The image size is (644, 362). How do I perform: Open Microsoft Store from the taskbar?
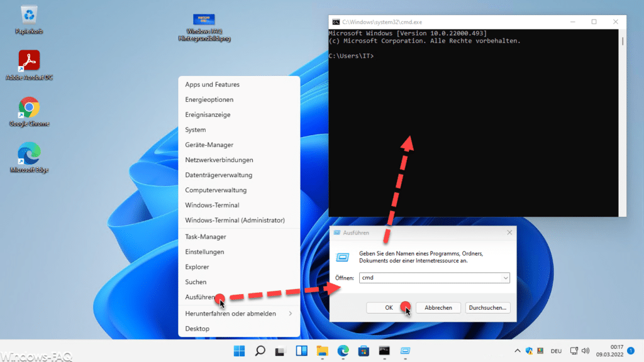pyautogui.click(x=364, y=351)
